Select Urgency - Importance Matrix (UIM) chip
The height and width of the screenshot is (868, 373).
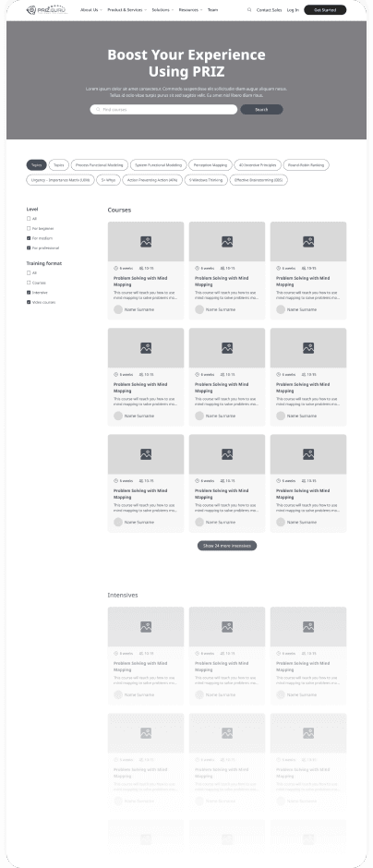coord(60,180)
